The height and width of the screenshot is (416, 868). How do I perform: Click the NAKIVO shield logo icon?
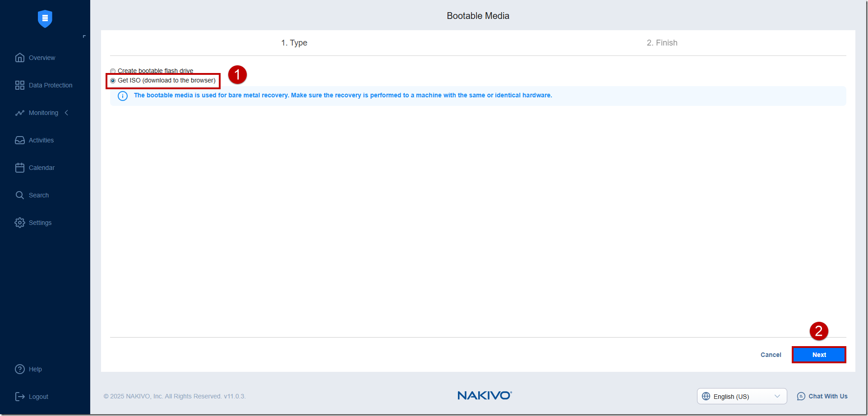click(x=45, y=18)
